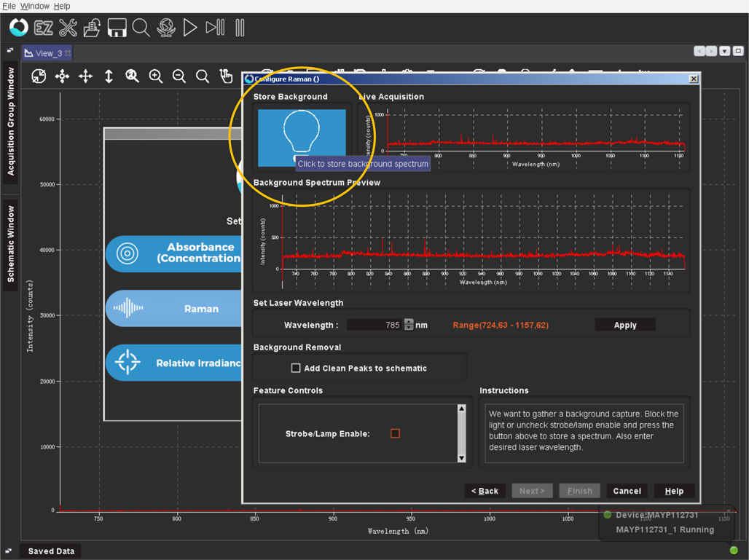Select the pan crosshair-arrows tool
The width and height of the screenshot is (749, 560).
point(85,76)
